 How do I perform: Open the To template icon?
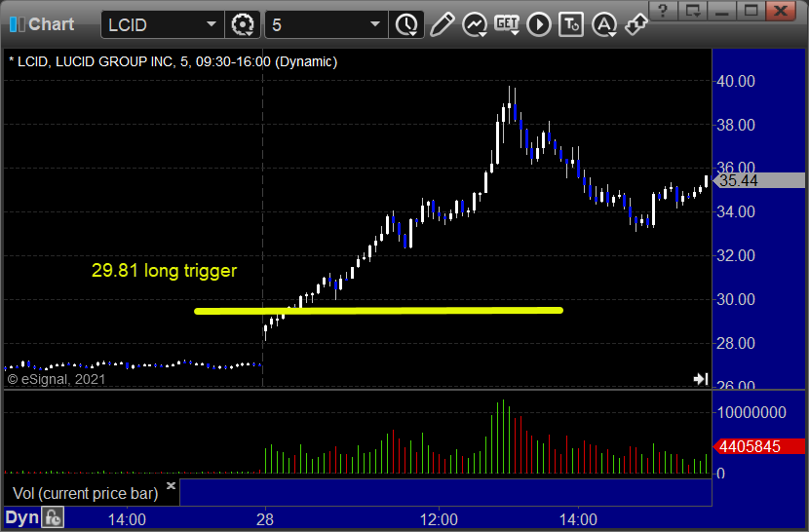(571, 24)
